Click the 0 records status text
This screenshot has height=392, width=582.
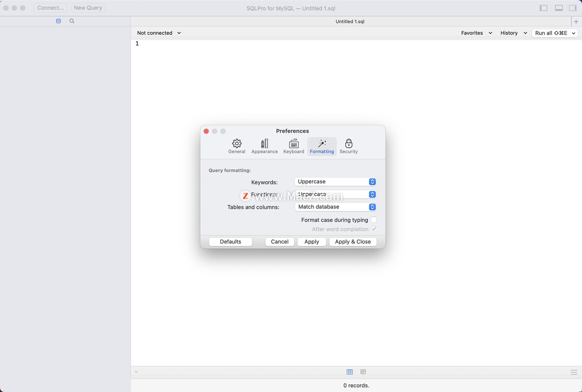356,386
